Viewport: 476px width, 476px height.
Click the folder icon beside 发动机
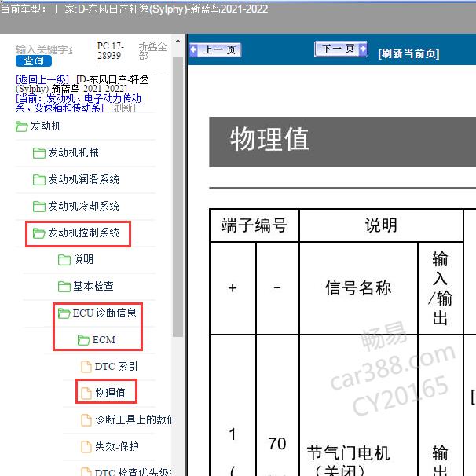[x=21, y=126]
